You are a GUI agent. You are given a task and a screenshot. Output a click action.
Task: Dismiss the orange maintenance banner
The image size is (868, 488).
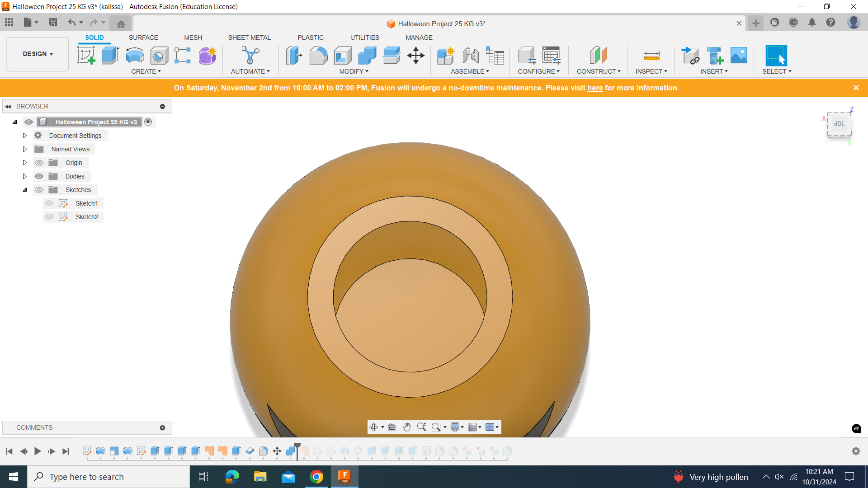point(856,88)
